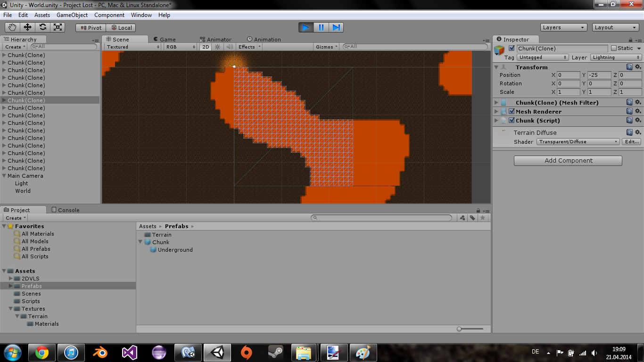Click the Inspector lock icon

pyautogui.click(x=631, y=40)
